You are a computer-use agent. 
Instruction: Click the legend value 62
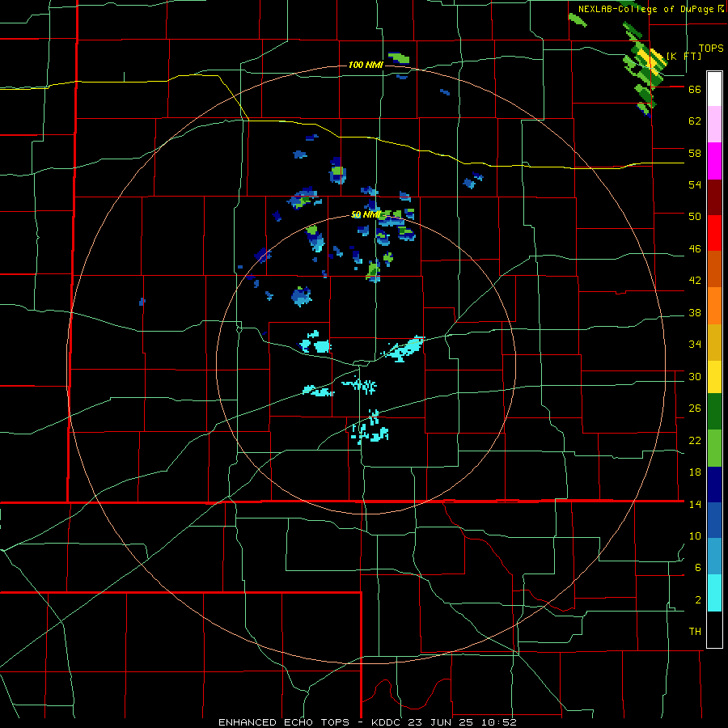tap(695, 121)
